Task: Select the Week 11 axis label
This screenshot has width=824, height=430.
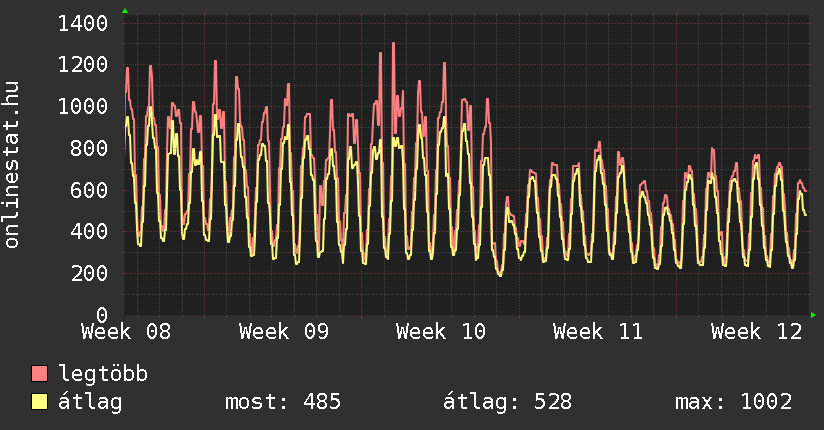Action: [598, 332]
